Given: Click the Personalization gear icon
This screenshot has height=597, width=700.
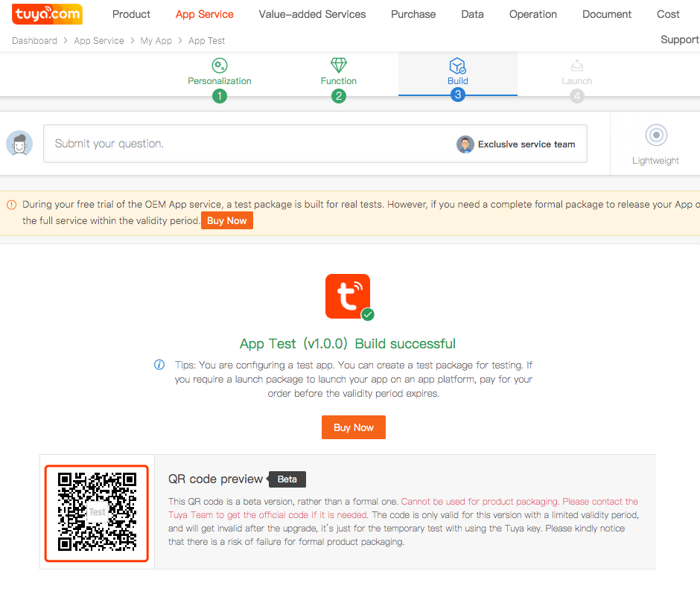Looking at the screenshot, I should [219, 66].
